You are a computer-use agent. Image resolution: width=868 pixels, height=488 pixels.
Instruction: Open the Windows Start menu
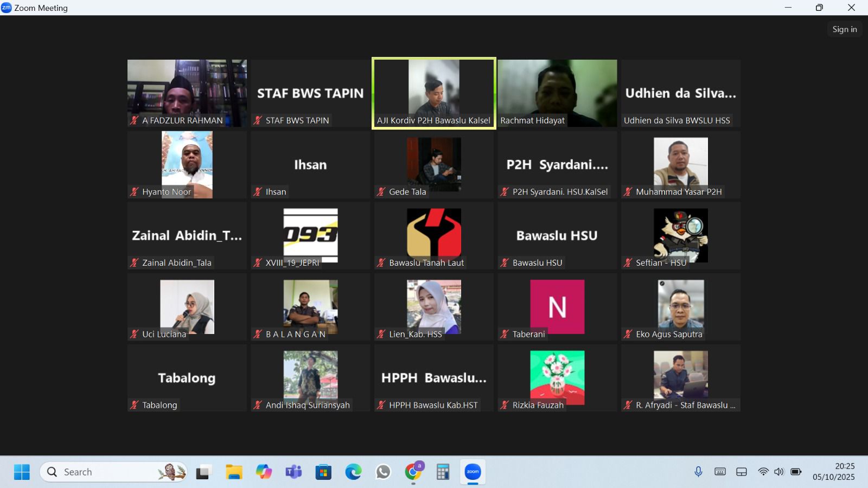(x=22, y=472)
